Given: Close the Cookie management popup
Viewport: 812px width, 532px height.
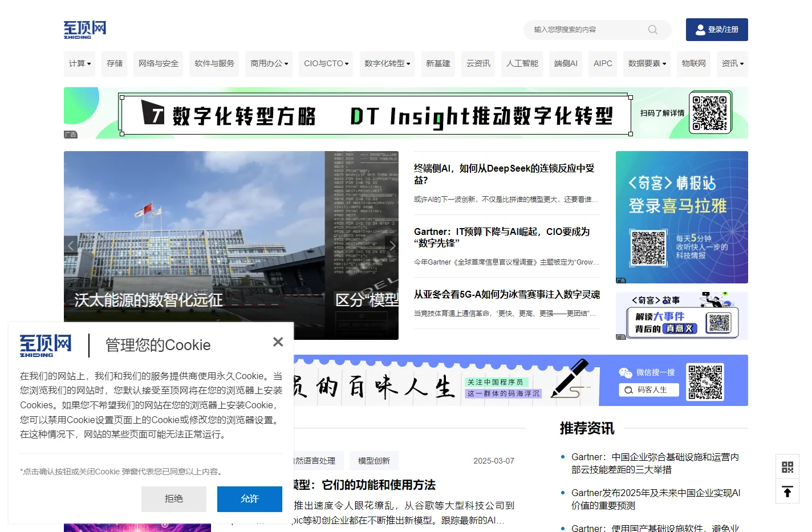Looking at the screenshot, I should [x=278, y=342].
